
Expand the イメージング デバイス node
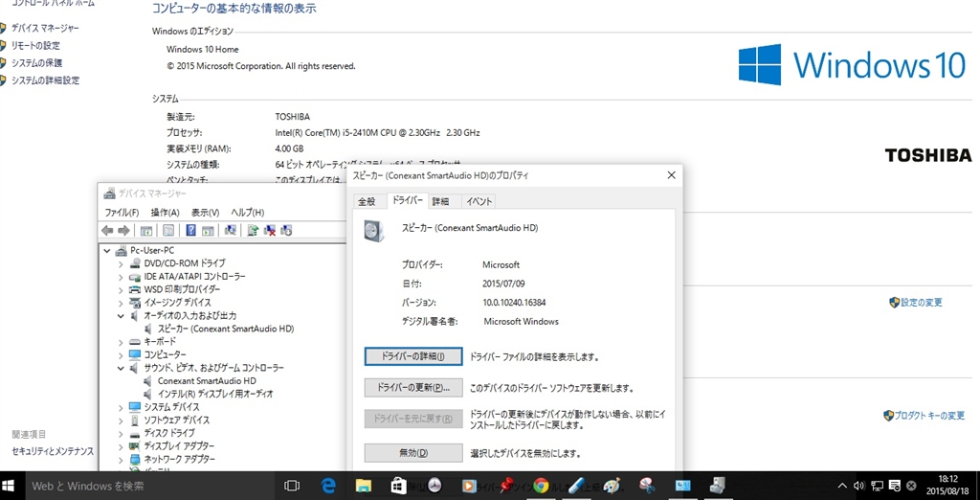[x=122, y=303]
